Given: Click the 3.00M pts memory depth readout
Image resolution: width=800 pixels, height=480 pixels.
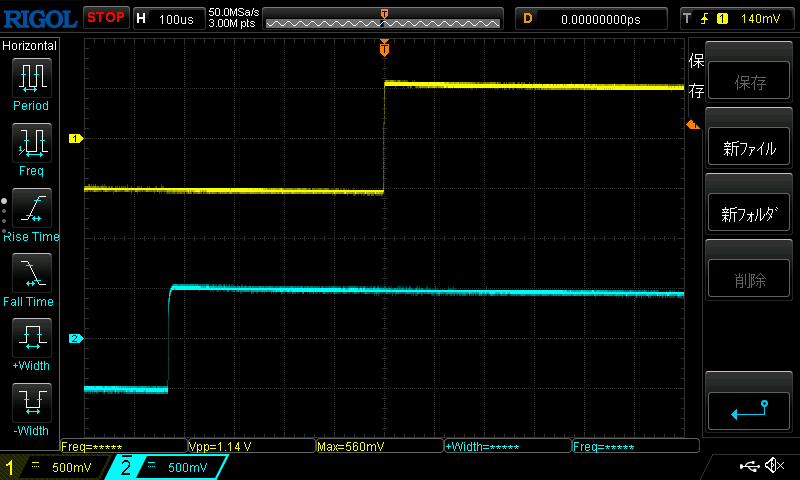Looking at the screenshot, I should coord(232,23).
